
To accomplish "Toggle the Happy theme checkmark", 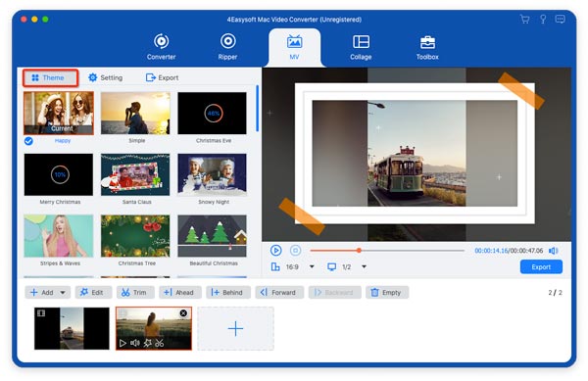I will 28,141.
